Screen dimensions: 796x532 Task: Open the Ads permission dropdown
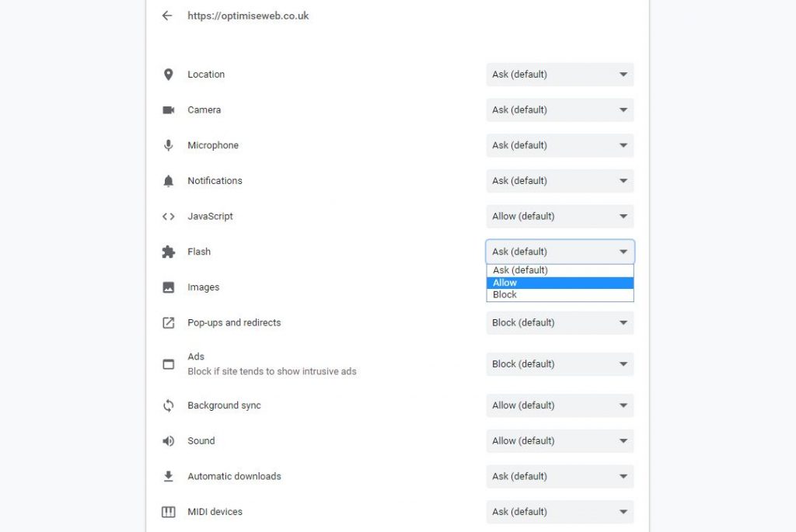pos(560,364)
